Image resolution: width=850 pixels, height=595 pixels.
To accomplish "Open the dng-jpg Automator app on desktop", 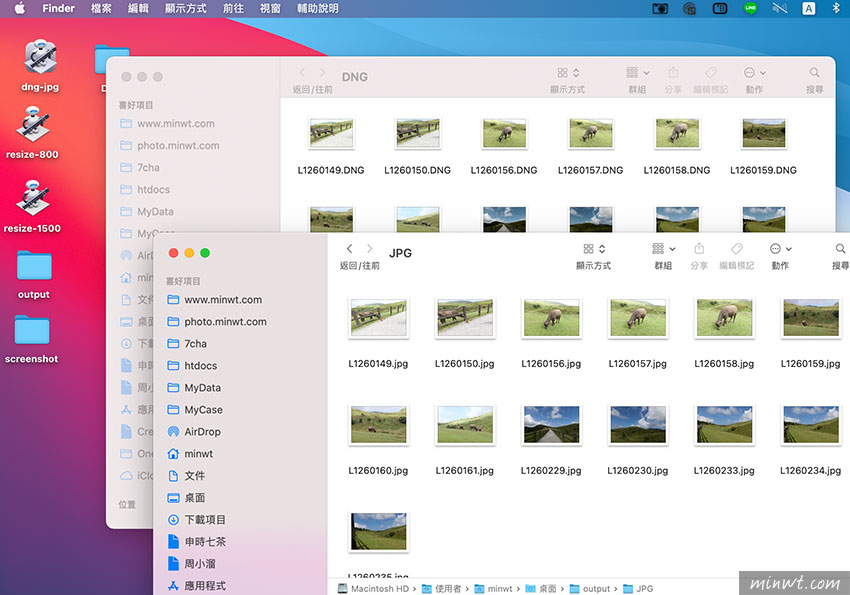I will coord(40,57).
